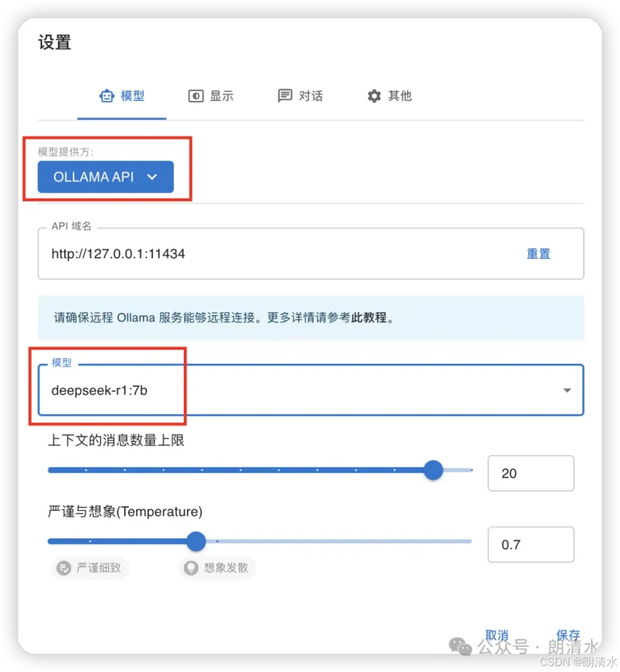Viewport: 620px width, 672px height.
Task: Click 重置 to reset the API host
Action: coord(538,254)
